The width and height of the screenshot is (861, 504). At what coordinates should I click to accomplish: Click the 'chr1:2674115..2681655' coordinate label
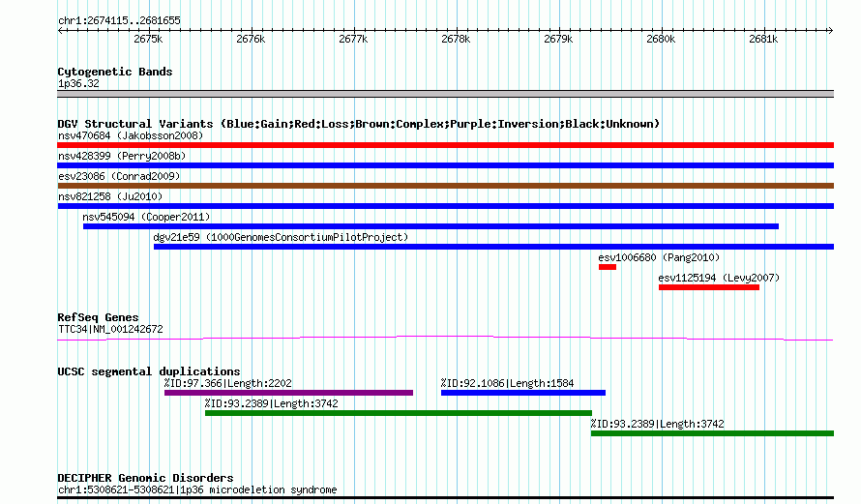pos(119,21)
